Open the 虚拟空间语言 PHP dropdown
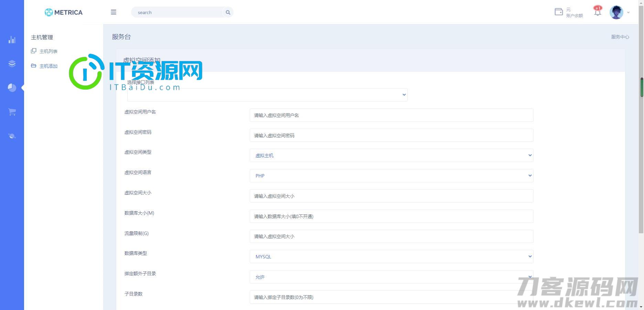Screen dimensions: 644x310 coord(391,176)
